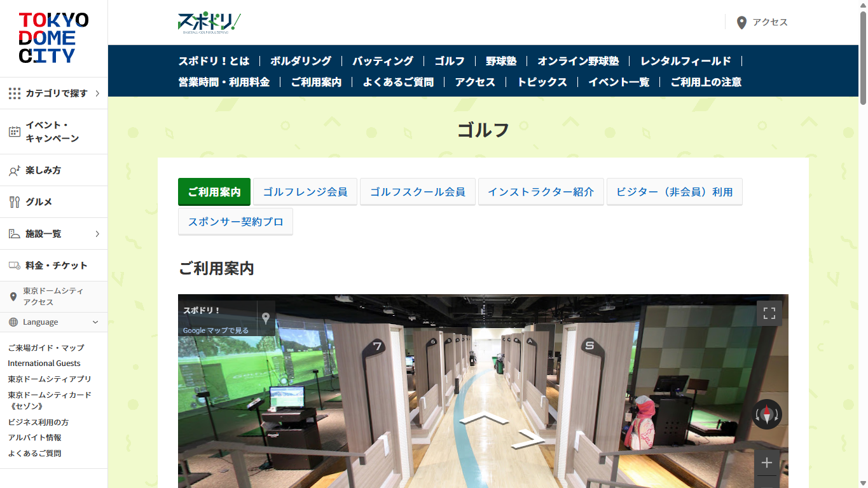Expand the カテゴリで探す chevron
This screenshot has height=488, width=868.
coord(97,93)
